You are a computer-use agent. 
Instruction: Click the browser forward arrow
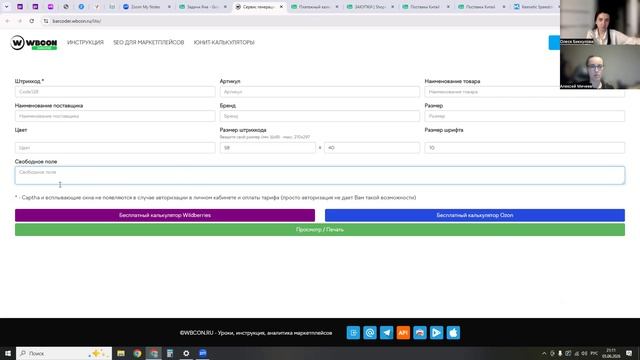click(x=20, y=21)
